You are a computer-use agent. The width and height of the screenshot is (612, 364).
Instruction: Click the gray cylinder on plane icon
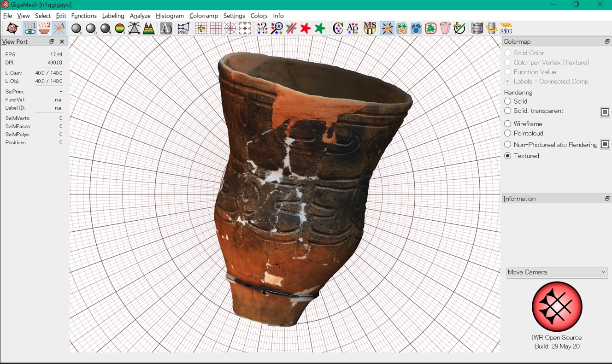pos(492,29)
